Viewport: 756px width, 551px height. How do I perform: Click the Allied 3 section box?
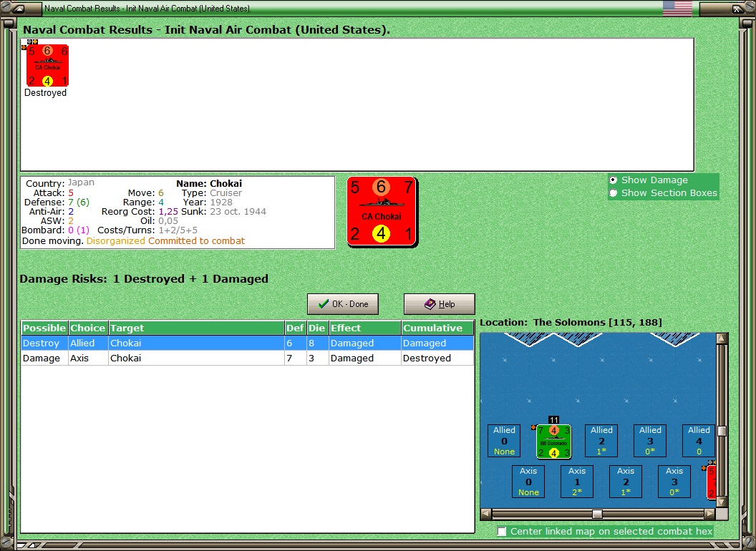651,441
